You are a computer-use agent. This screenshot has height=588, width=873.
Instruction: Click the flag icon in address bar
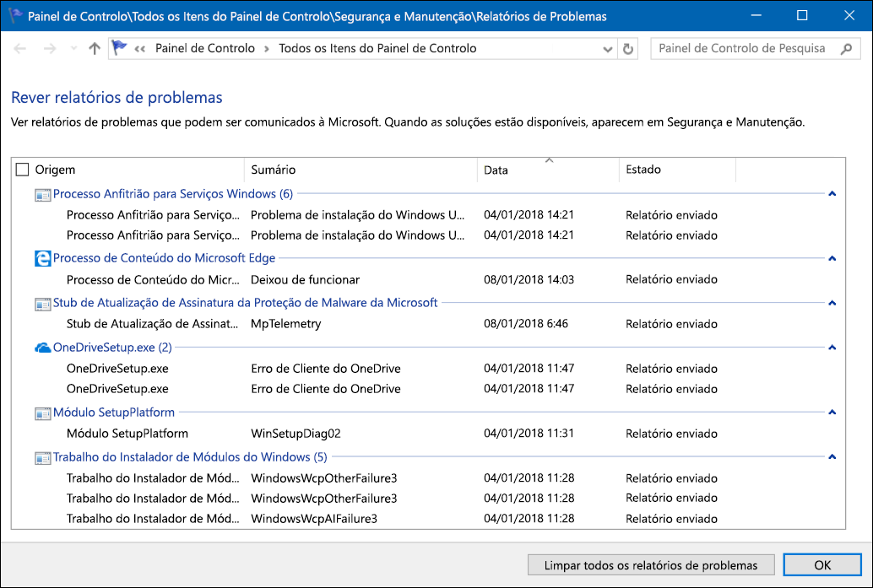pyautogui.click(x=120, y=49)
